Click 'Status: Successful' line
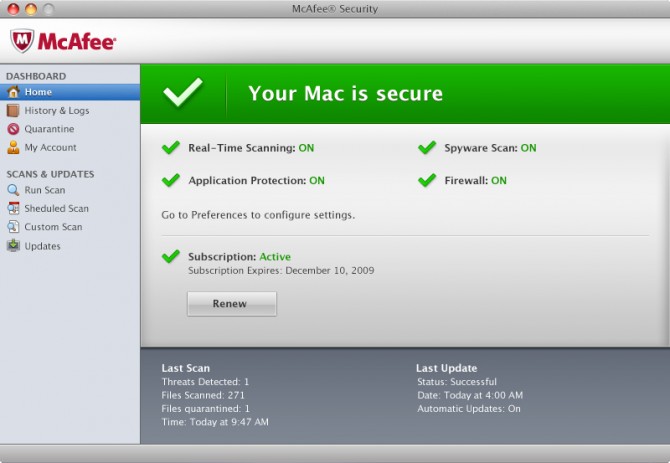Image resolution: width=670 pixels, height=463 pixels. (457, 381)
